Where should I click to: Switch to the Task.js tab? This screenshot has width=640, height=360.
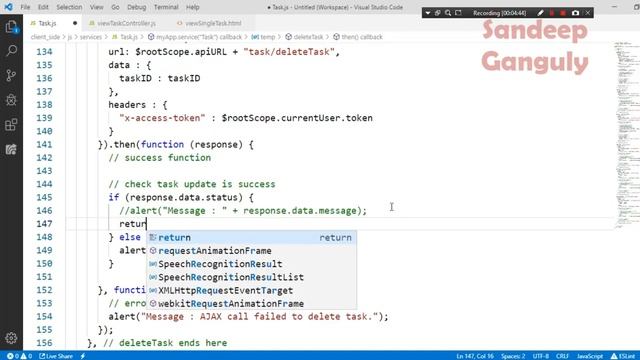47,23
